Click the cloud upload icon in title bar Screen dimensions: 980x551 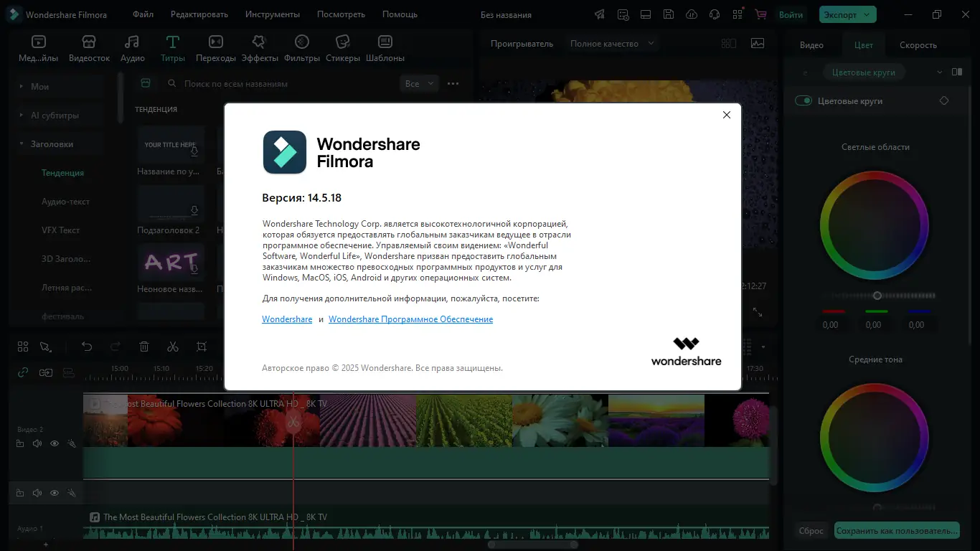(x=691, y=14)
